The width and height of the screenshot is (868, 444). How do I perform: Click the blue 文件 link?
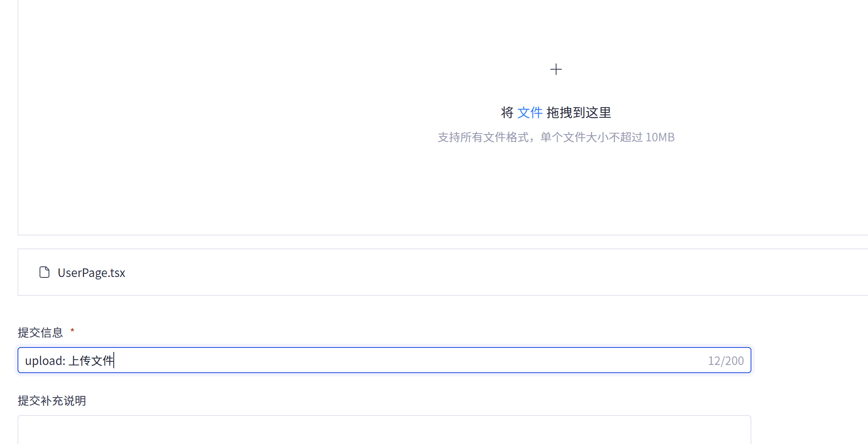[530, 112]
